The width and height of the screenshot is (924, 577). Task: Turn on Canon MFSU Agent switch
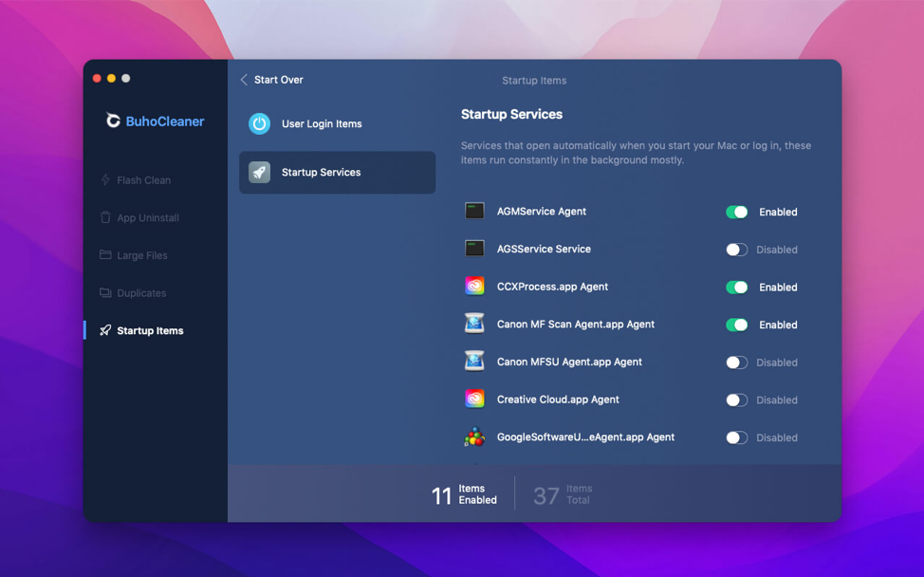click(736, 363)
